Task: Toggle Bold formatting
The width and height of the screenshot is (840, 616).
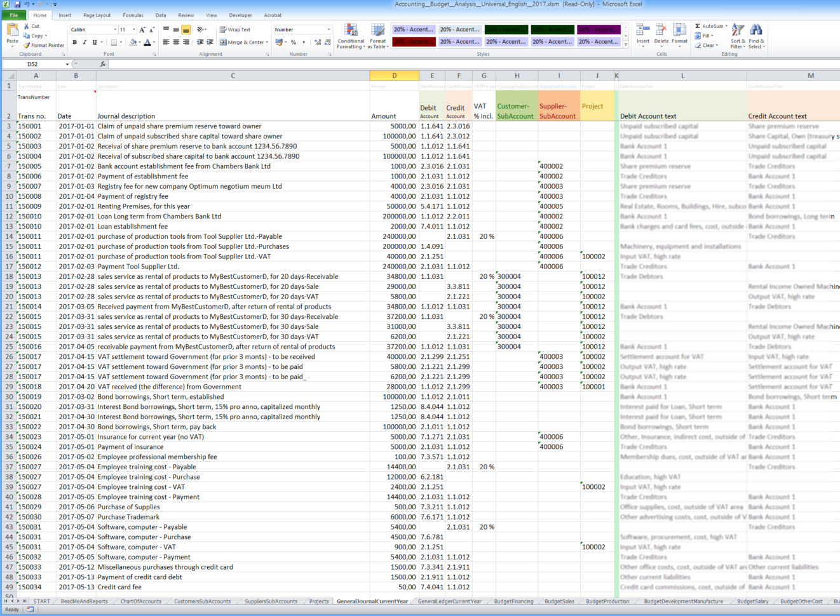Action: pyautogui.click(x=75, y=41)
